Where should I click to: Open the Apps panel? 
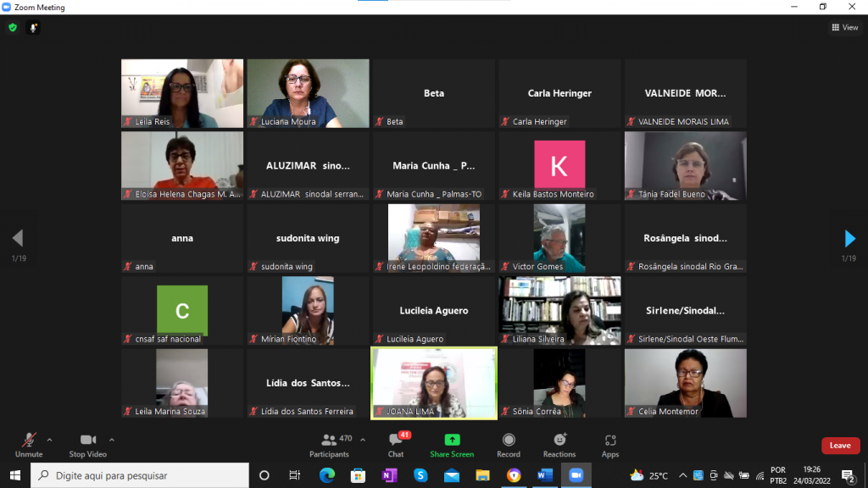[610, 444]
